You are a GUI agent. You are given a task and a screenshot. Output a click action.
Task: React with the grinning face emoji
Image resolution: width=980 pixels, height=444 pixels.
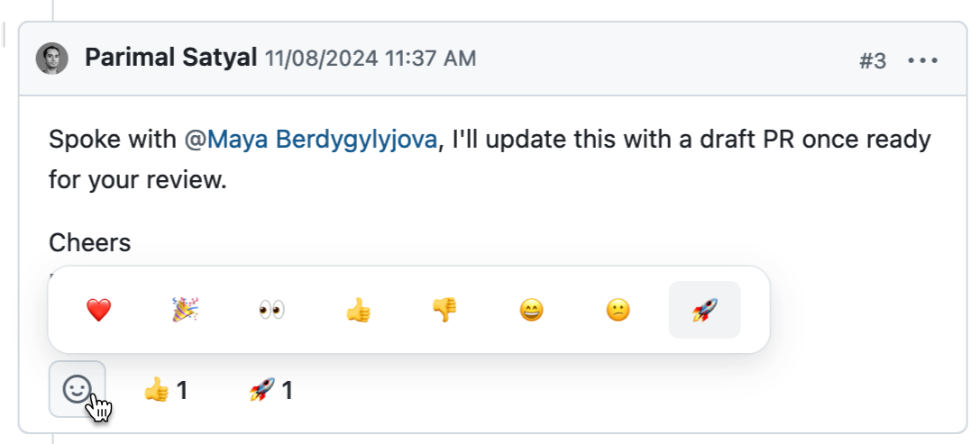tap(531, 311)
